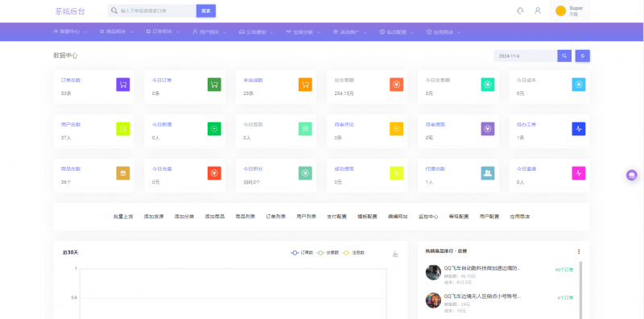
Task: Click the QQ飞车自动跑科技 product thumbnail
Action: (x=433, y=272)
